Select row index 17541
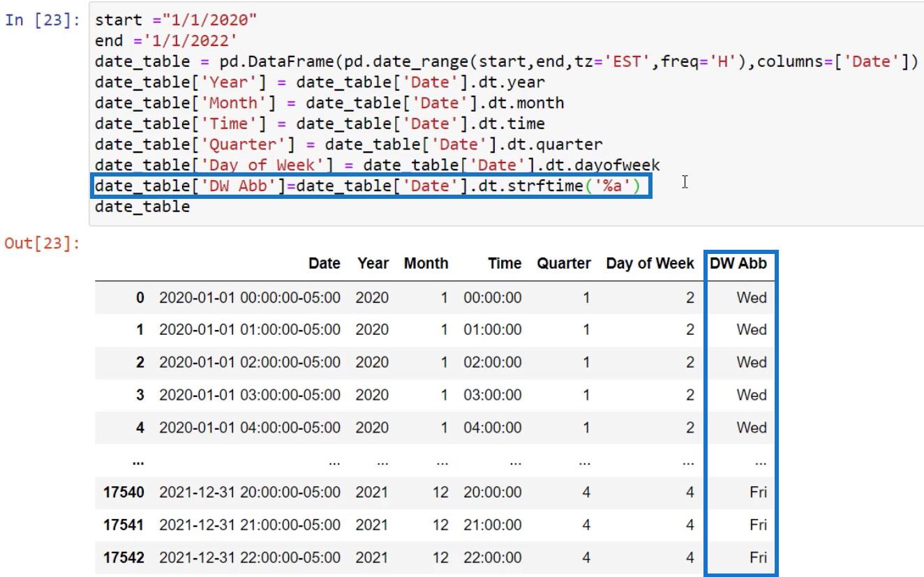924x577 pixels. pyautogui.click(x=124, y=525)
